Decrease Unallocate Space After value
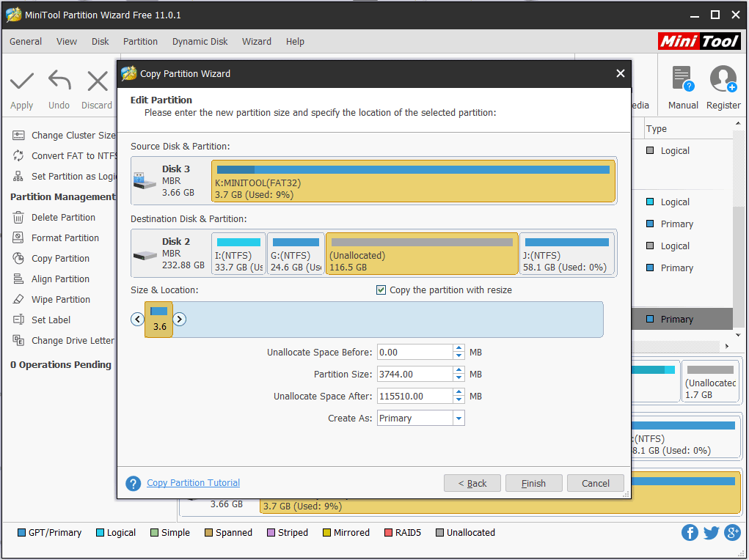This screenshot has height=560, width=749. 458,400
